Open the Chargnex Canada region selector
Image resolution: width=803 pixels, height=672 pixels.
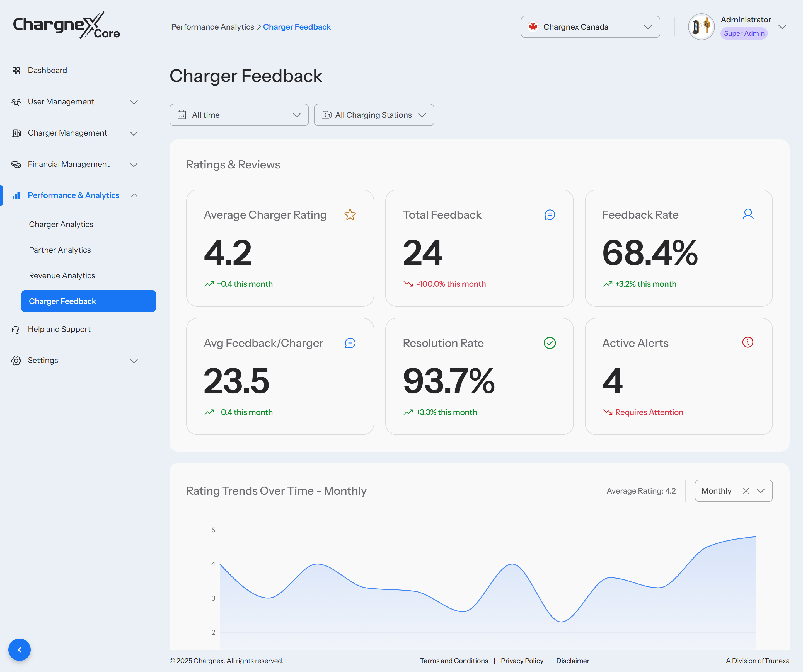point(590,27)
